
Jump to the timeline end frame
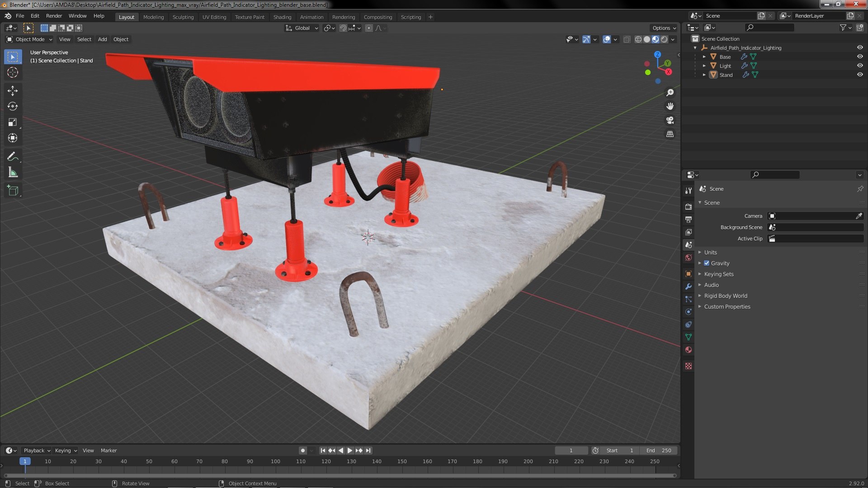coord(368,450)
